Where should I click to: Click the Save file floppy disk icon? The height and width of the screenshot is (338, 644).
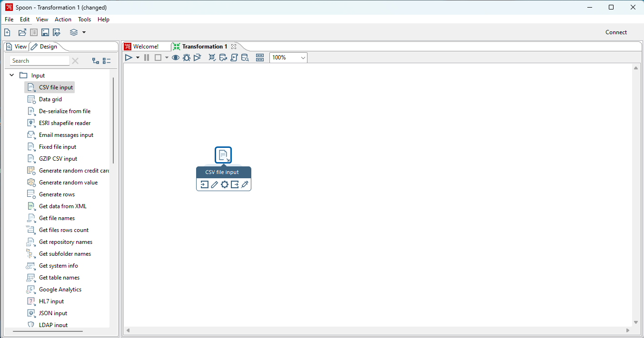[45, 32]
